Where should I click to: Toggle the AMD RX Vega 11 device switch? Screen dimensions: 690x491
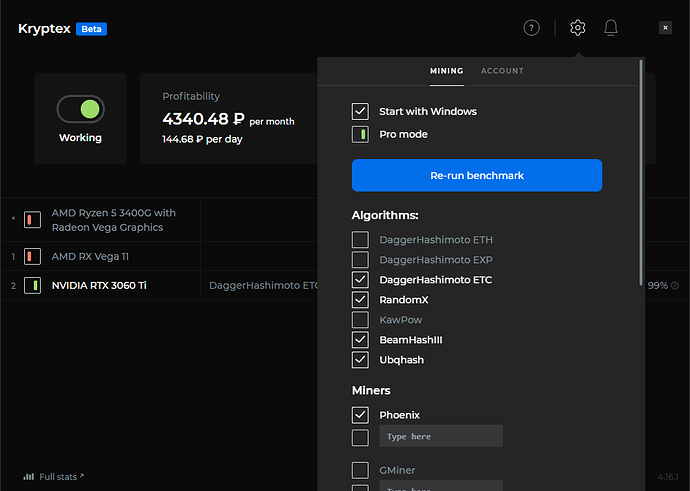pyautogui.click(x=32, y=256)
